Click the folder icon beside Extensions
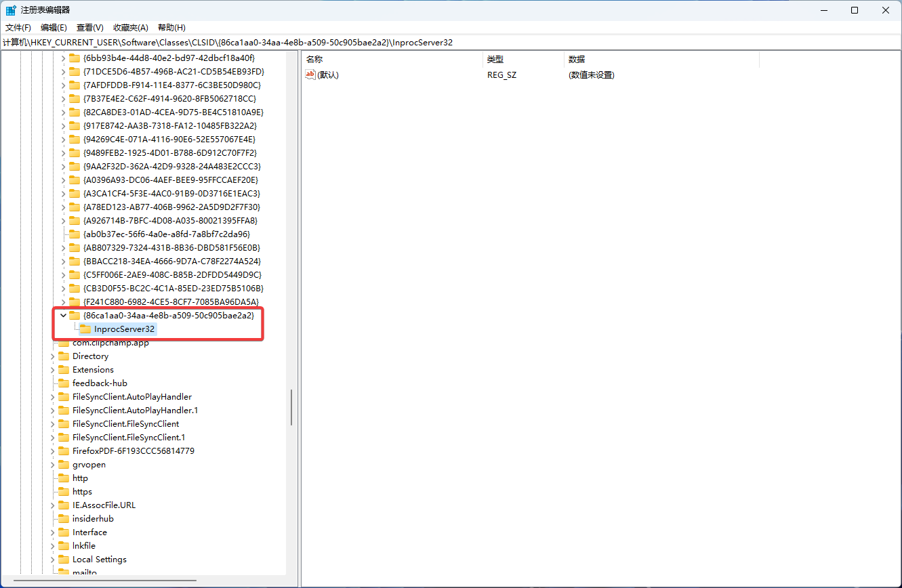This screenshot has height=588, width=902. point(63,370)
